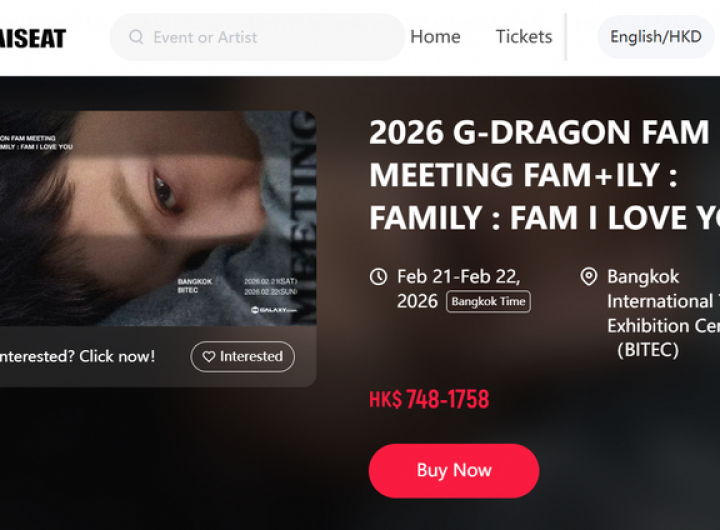Click the clock icon beside event dates

point(378,277)
